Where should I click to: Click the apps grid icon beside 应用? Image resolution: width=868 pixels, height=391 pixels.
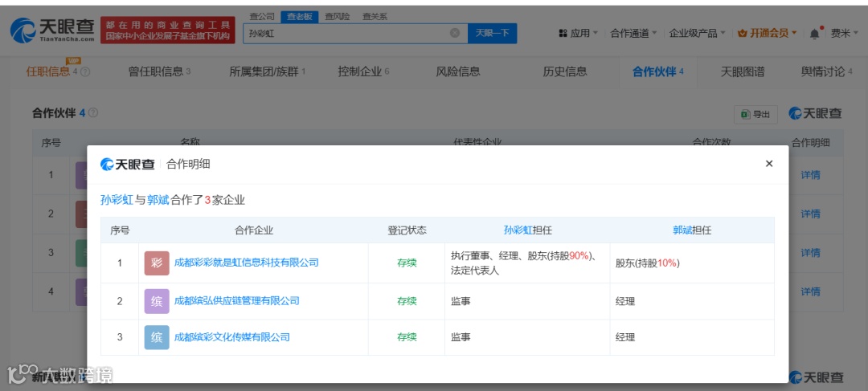[563, 33]
